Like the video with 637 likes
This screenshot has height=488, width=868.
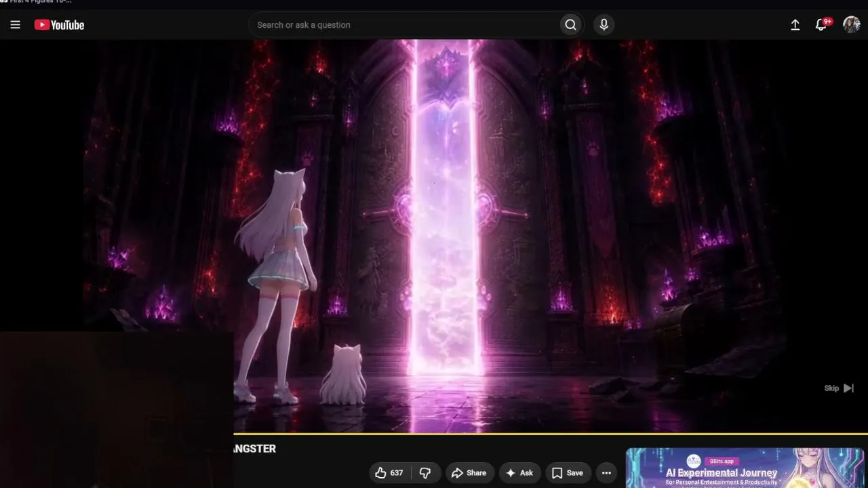pos(389,473)
